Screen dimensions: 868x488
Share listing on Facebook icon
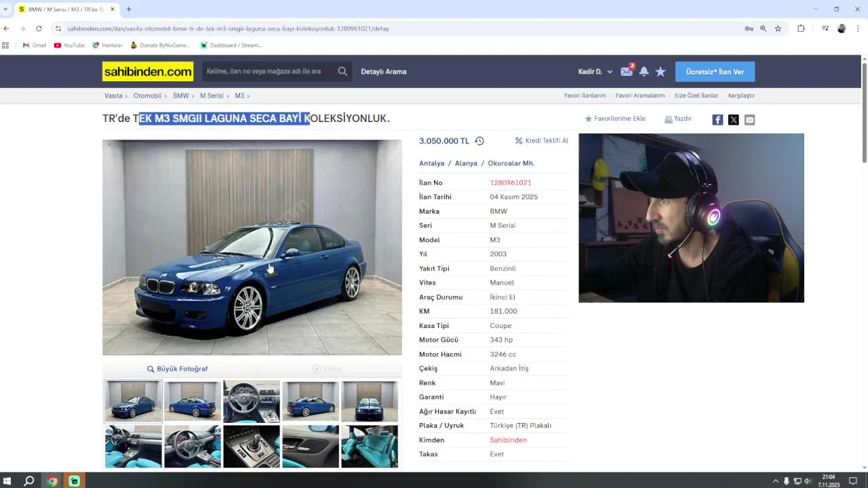pyautogui.click(x=717, y=120)
